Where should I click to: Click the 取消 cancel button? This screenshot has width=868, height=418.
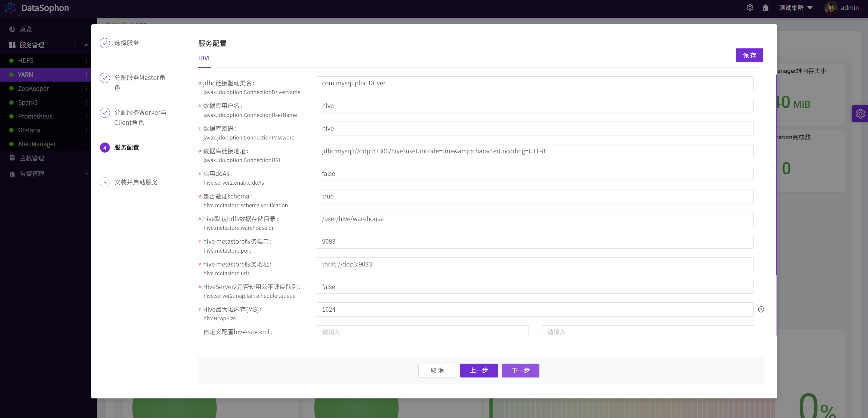point(437,370)
